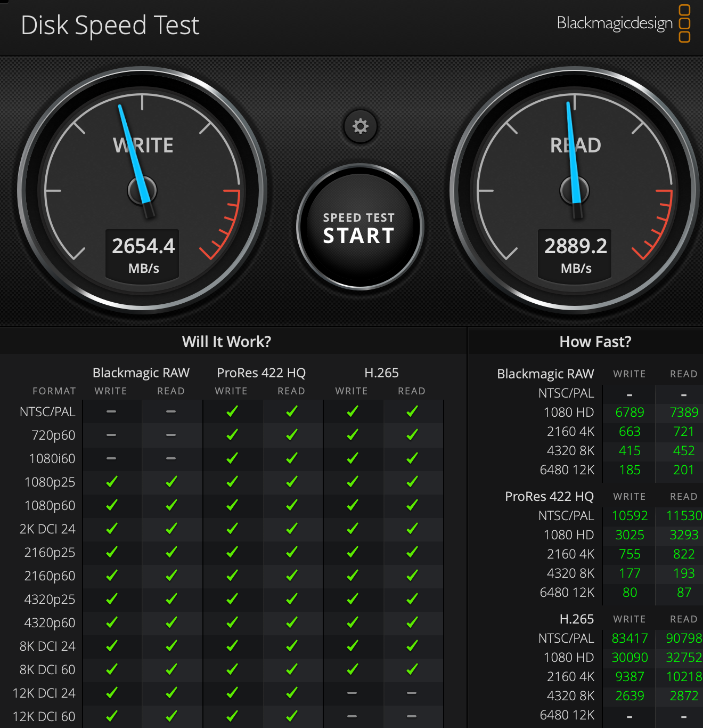Click H.265 2160 4K write value 9387
703x728 pixels.
click(630, 677)
